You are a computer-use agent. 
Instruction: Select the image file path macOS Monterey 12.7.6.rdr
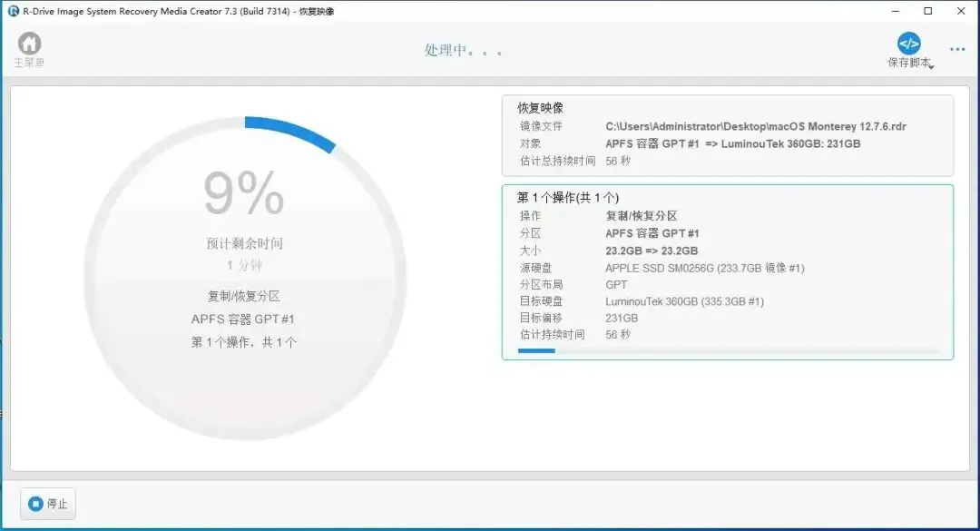pos(756,126)
